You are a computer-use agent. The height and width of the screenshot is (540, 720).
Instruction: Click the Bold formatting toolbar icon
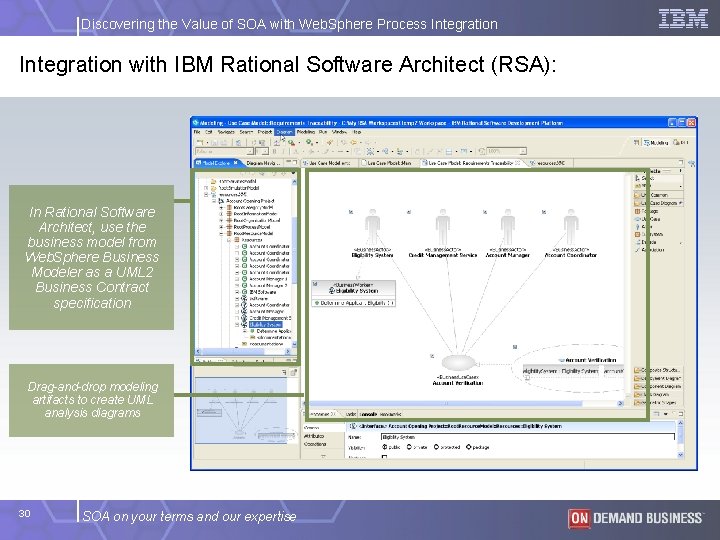point(275,151)
